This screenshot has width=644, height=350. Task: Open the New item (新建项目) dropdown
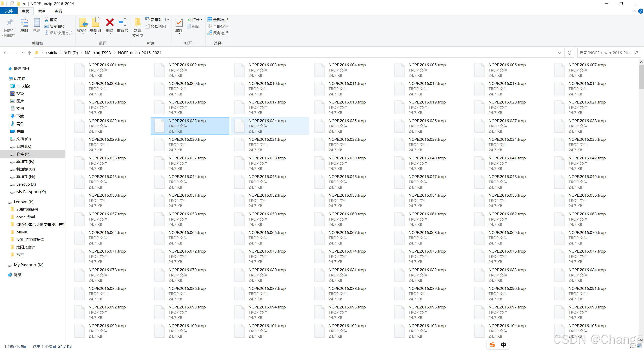coord(157,20)
